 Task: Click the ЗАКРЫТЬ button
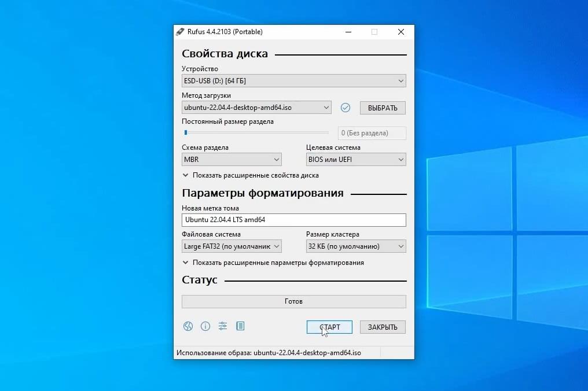383,327
